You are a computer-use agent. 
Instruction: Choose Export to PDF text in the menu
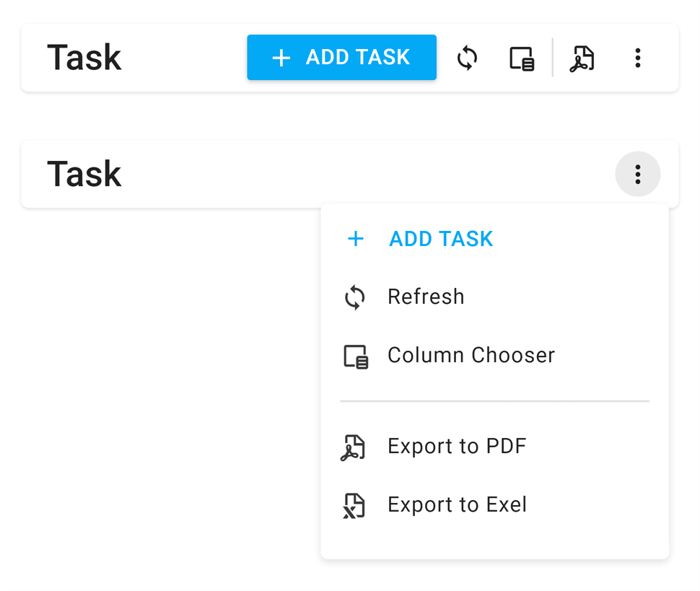coord(457,446)
